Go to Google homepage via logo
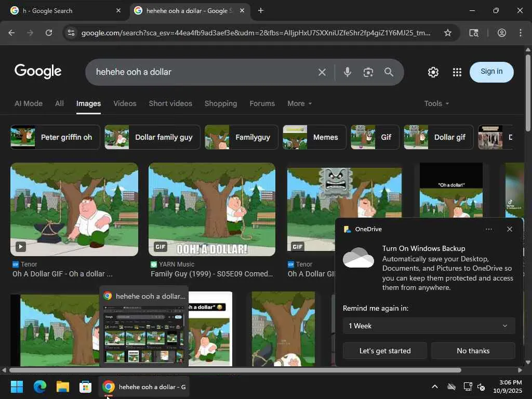 coord(38,71)
